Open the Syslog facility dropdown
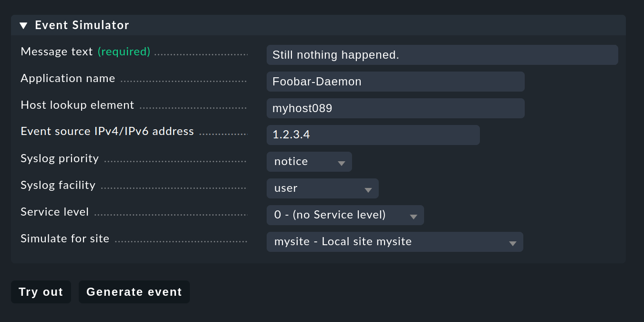Viewport: 644px width, 322px height. pos(322,188)
